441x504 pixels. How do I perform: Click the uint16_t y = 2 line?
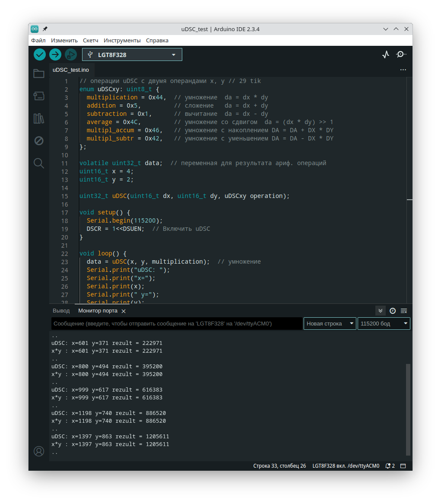[x=106, y=179]
